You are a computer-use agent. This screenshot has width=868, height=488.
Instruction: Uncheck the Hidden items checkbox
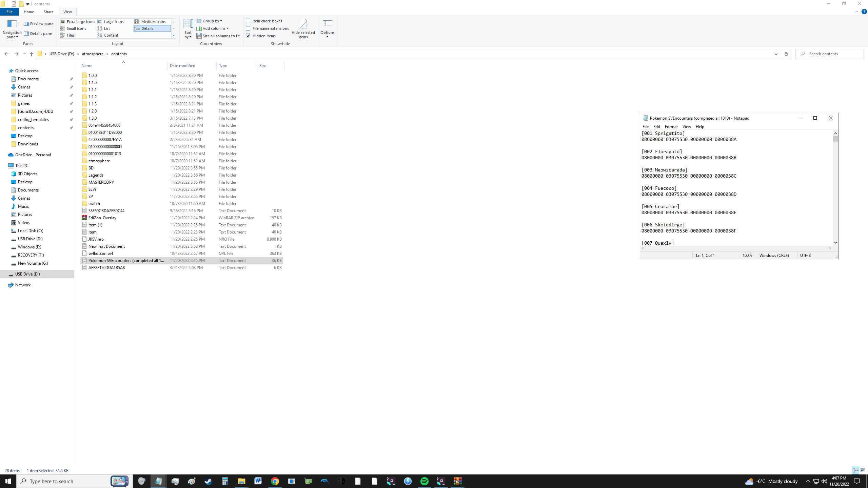coord(248,36)
